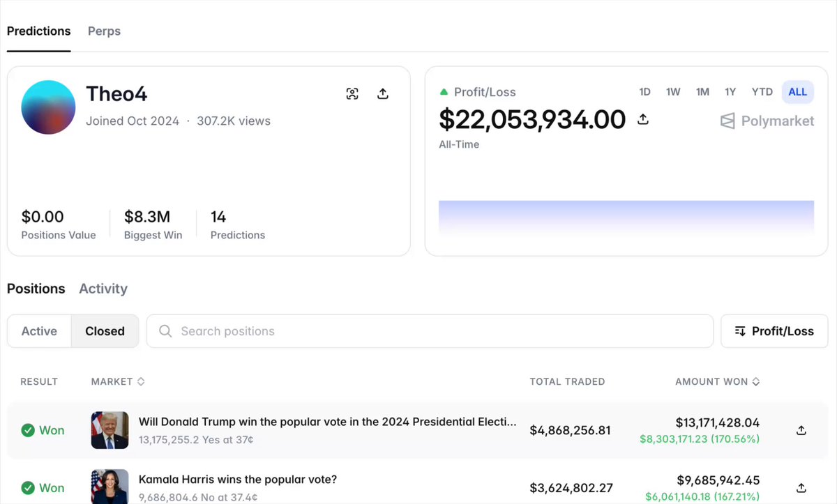Click the $22,053,934.00 profit amount
This screenshot has width=837, height=504.
tap(532, 120)
